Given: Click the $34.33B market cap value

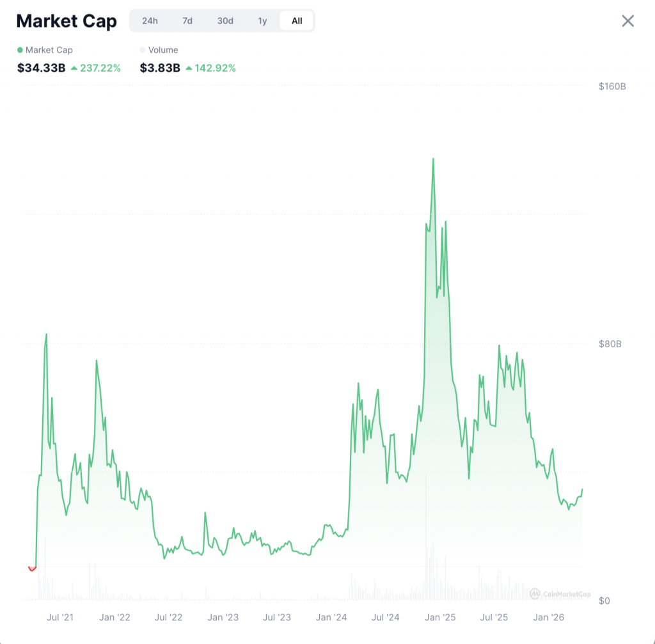Looking at the screenshot, I should (x=42, y=68).
